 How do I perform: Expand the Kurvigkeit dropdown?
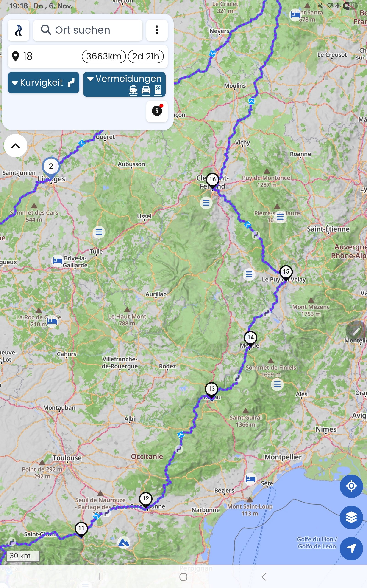tap(43, 83)
